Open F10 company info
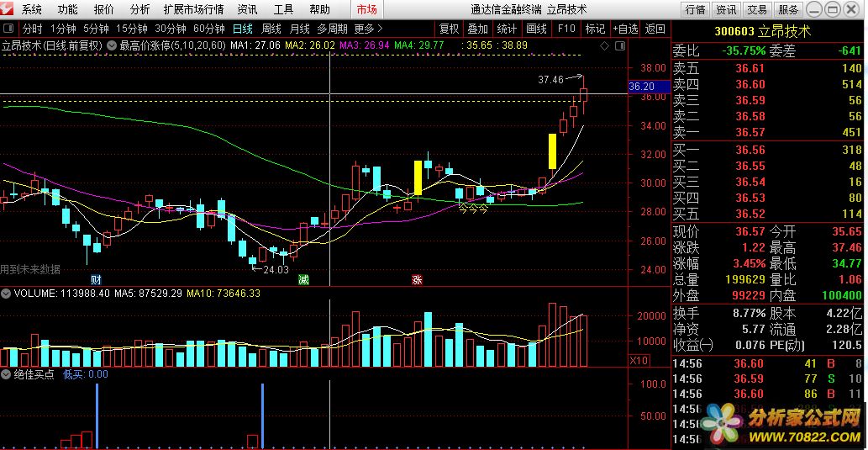This screenshot has height=450, width=868. [x=566, y=29]
